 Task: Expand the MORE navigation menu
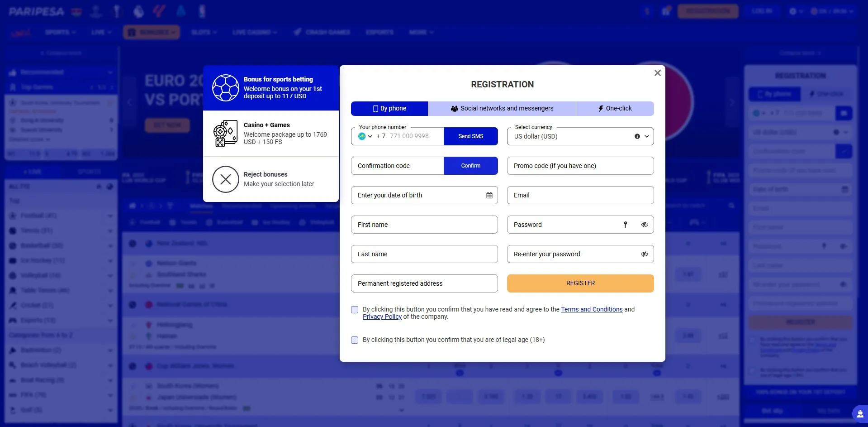(x=421, y=32)
